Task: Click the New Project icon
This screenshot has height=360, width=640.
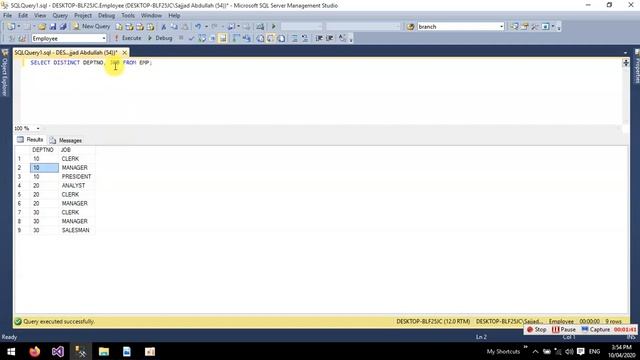Action: pyautogui.click(x=11, y=27)
